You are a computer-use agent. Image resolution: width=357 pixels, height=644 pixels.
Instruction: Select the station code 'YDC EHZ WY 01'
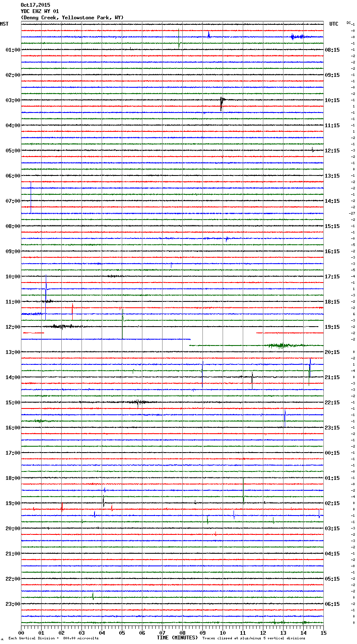click(x=40, y=11)
